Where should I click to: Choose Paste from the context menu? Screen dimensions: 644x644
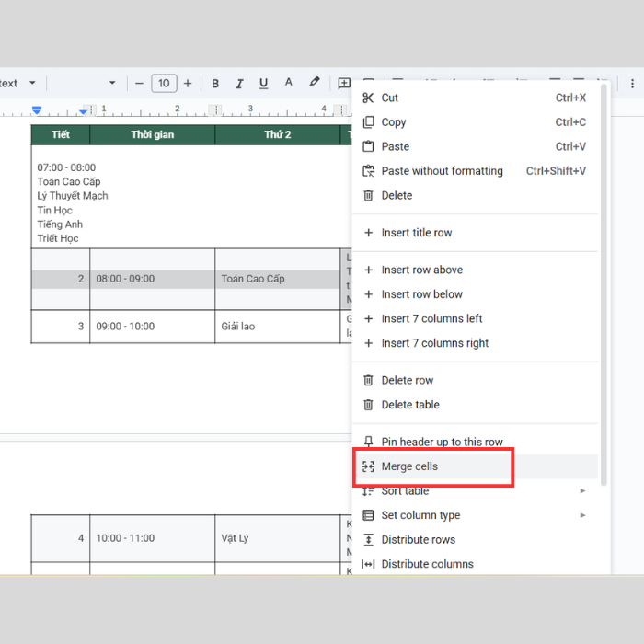pyautogui.click(x=475, y=146)
